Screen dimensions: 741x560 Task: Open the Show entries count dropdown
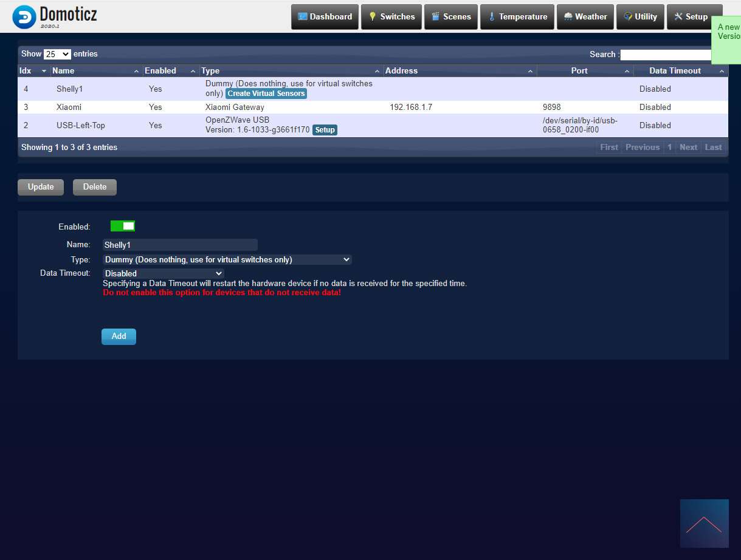57,54
